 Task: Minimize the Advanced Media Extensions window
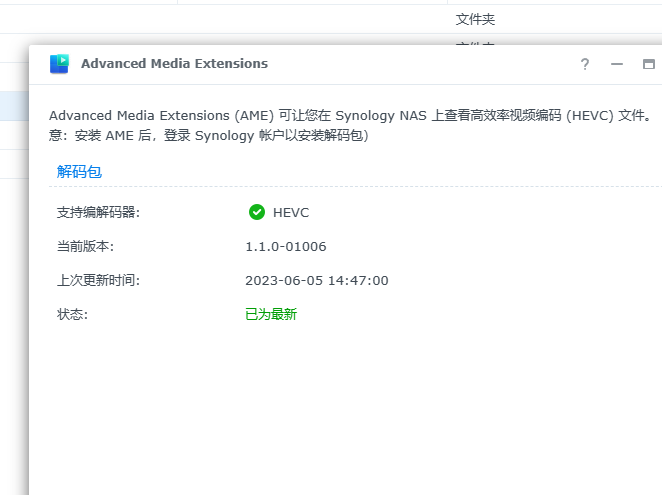pyautogui.click(x=617, y=64)
